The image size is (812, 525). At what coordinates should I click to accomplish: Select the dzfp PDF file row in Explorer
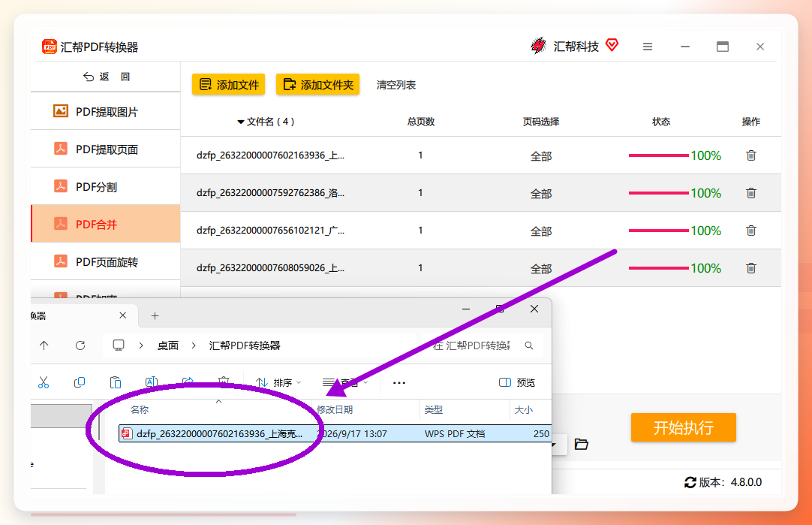click(335, 434)
